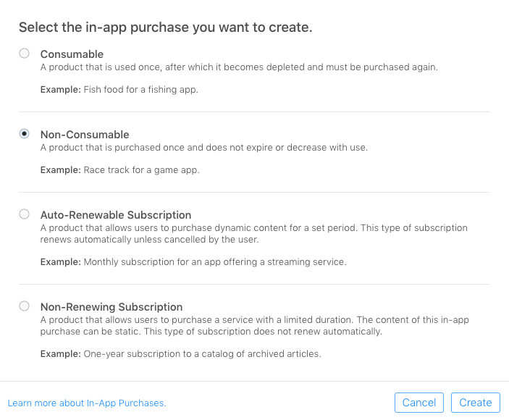The image size is (509, 420).
Task: Click the Non-Consumable 'purchased once' description
Action: click(x=204, y=148)
